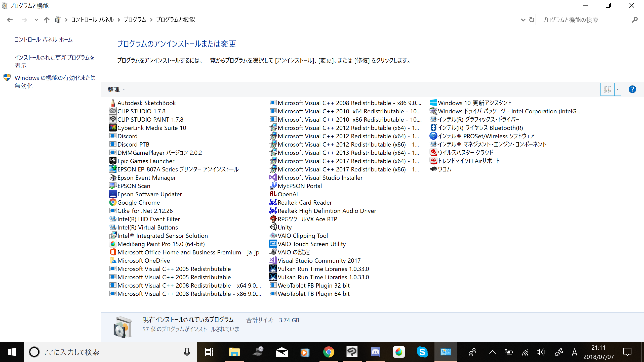
Task: Expand the address bar history dropdown
Action: pyautogui.click(x=523, y=20)
